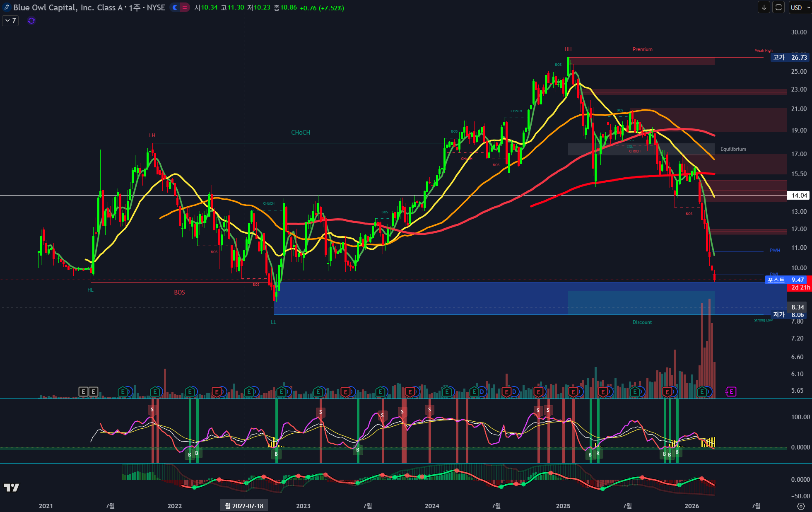The image size is (812, 512).
Task: Expand the indicator legend showing 7
Action: [10, 20]
